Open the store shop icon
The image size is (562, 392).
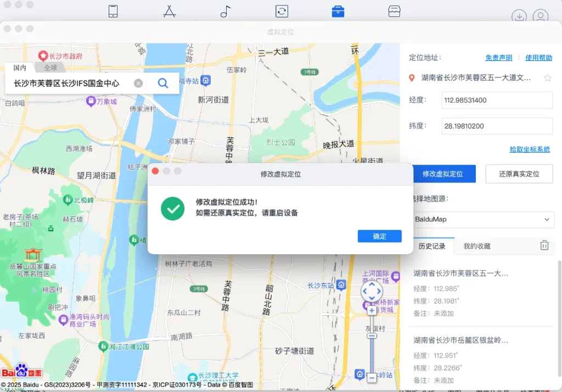(x=394, y=11)
